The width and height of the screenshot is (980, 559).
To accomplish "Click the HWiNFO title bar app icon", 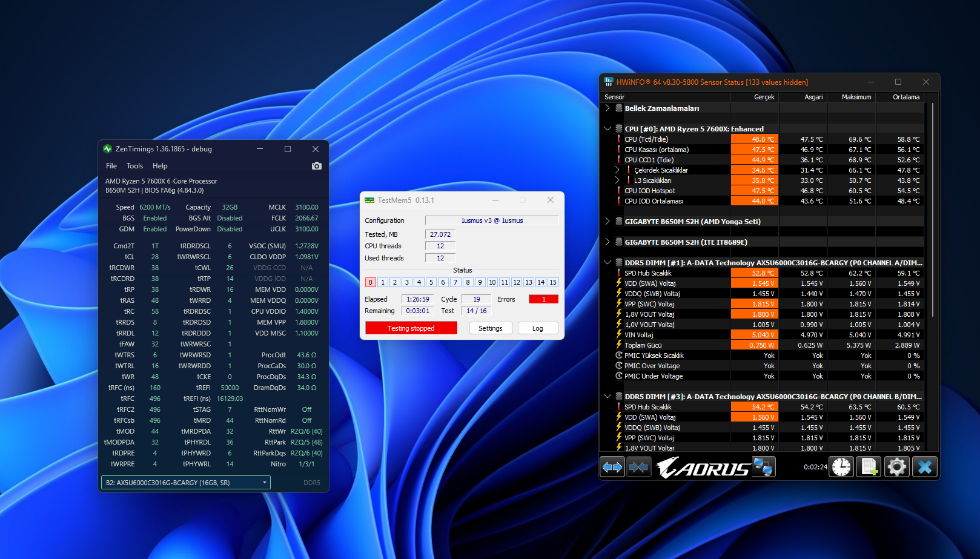I will (x=609, y=82).
